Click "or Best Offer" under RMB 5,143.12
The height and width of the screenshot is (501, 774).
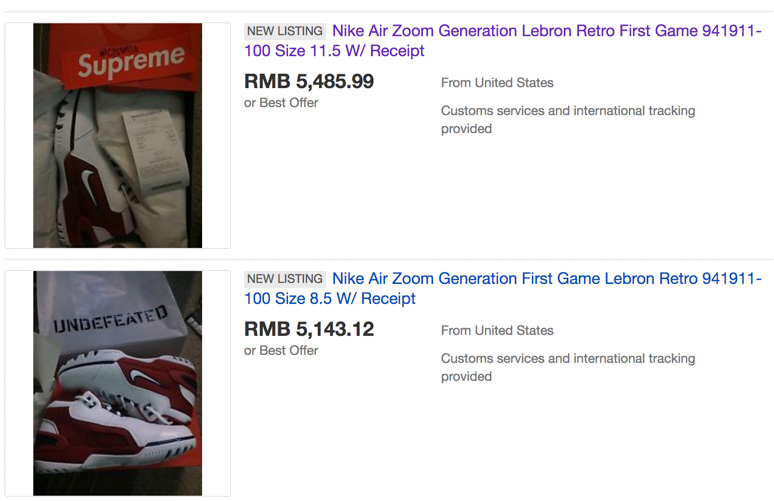coord(281,350)
